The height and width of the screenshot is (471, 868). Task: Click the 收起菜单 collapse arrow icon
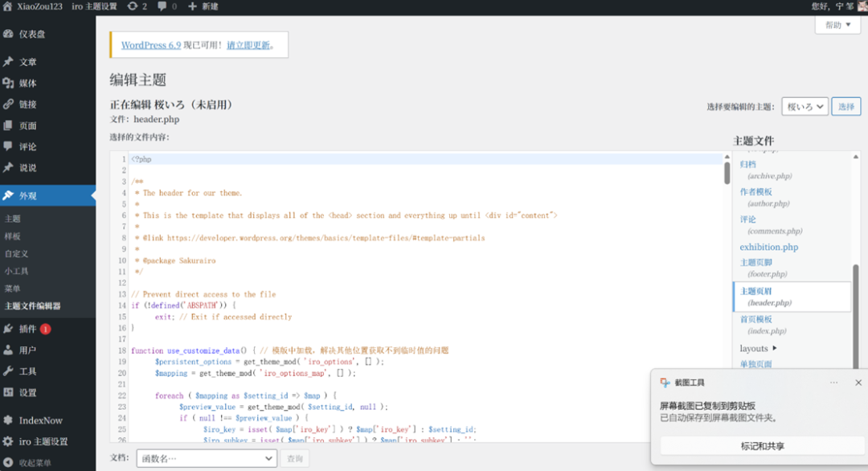8,463
